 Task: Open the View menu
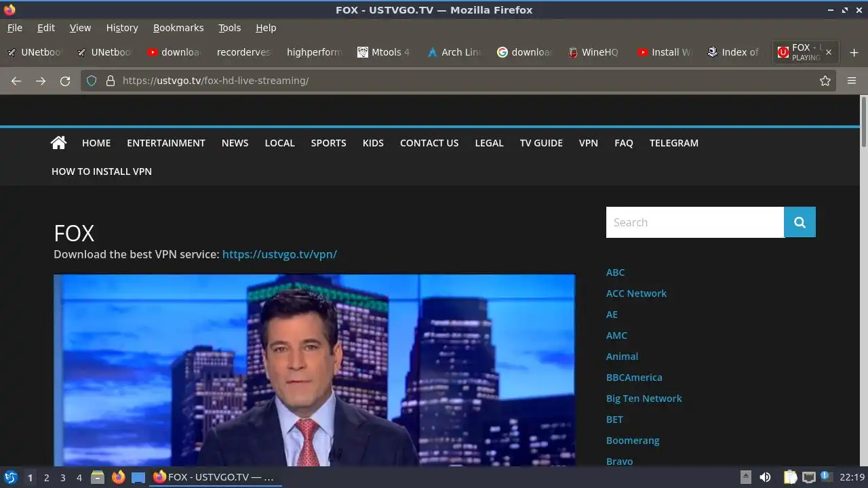click(x=80, y=28)
